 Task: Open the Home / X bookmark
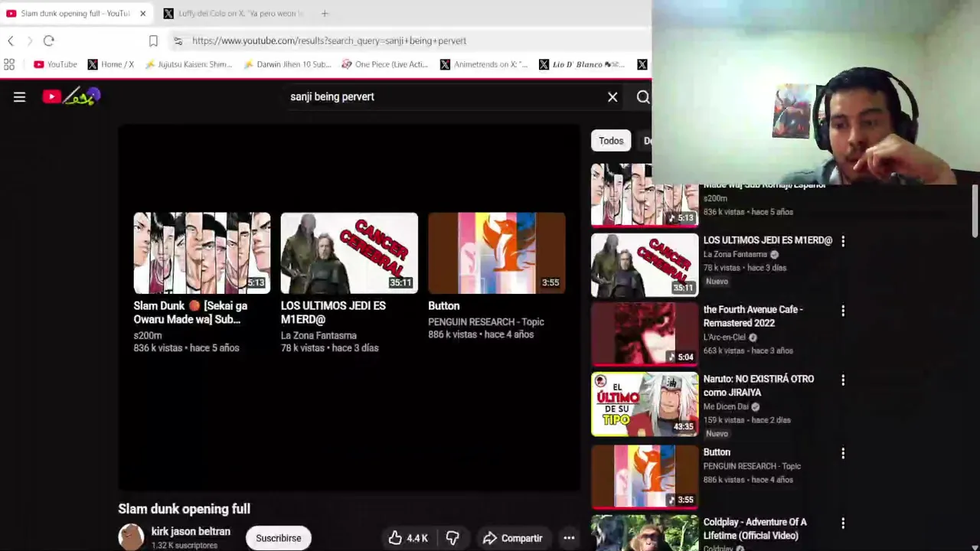[111, 64]
